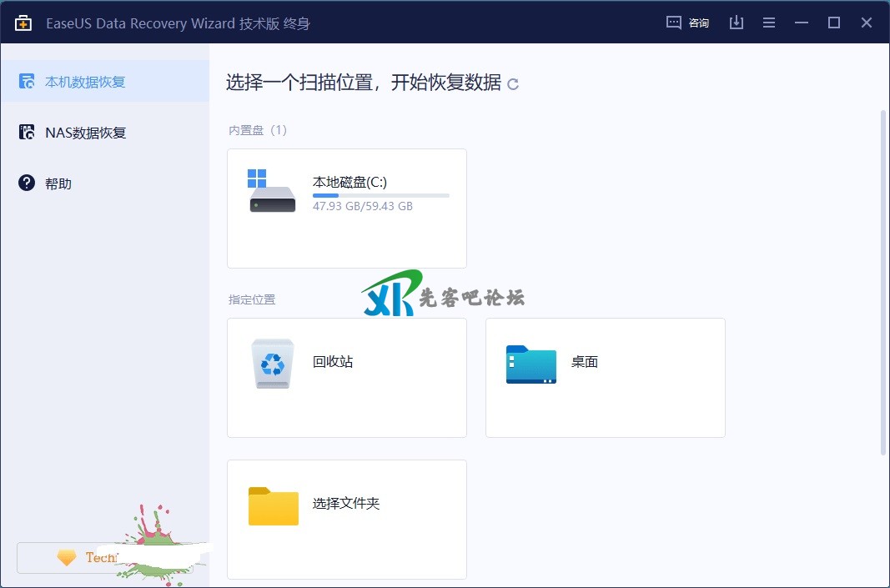Click the yellow folder icon

click(273, 505)
